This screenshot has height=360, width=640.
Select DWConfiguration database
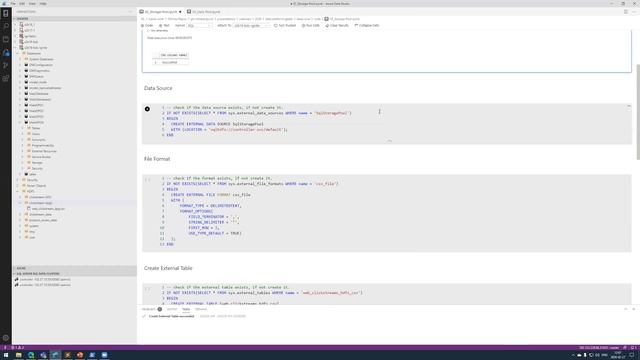point(41,65)
